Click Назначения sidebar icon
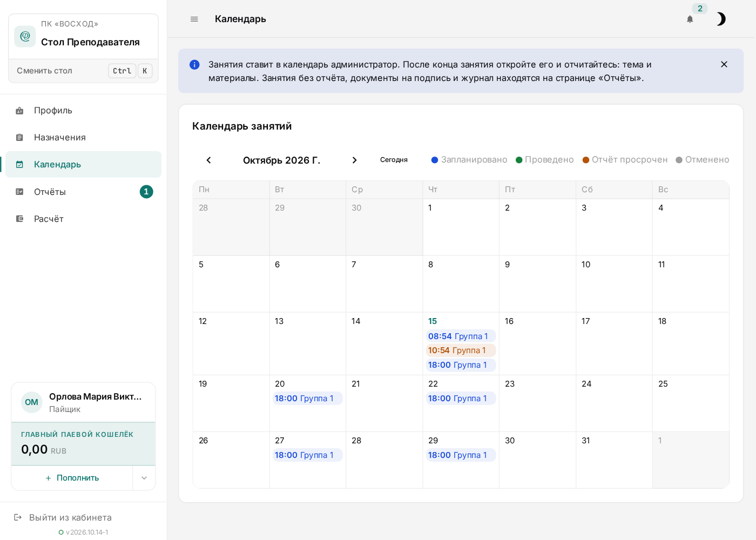756x540 pixels. pos(19,138)
